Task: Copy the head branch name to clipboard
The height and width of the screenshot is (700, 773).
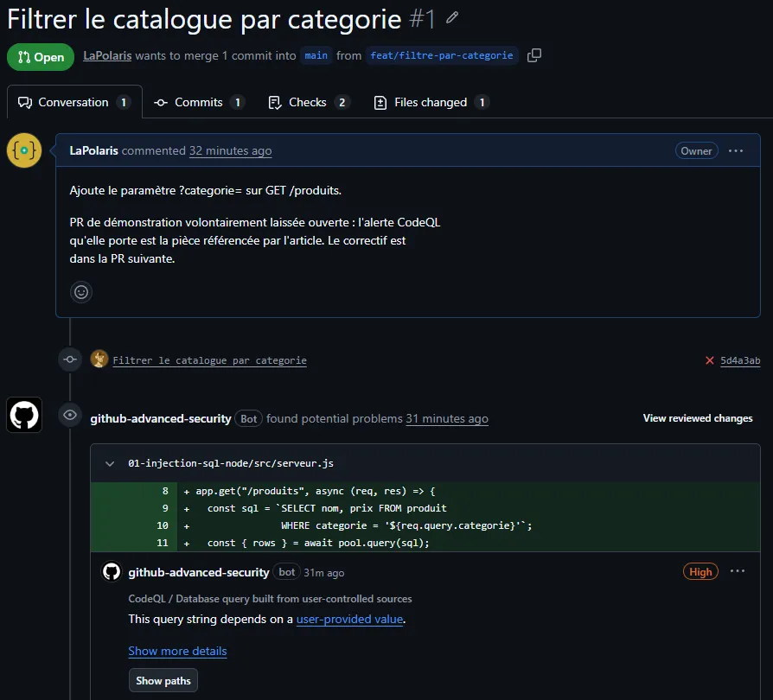Action: (534, 55)
